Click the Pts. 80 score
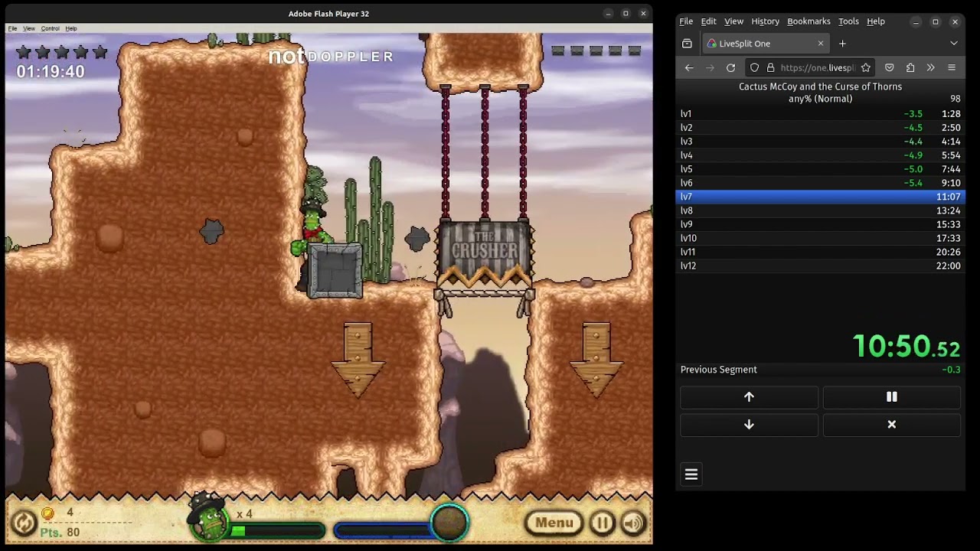Viewport: 980px width, 551px height. 60,532
